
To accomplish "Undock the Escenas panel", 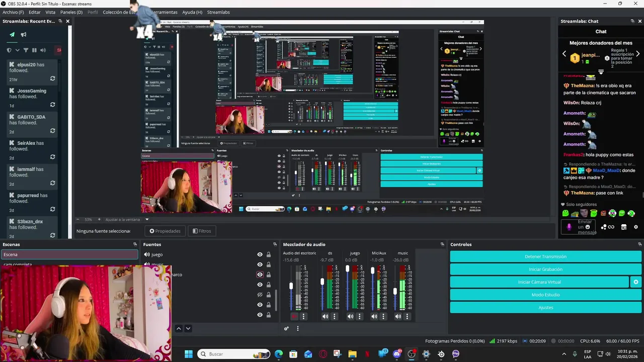I will point(135,244).
